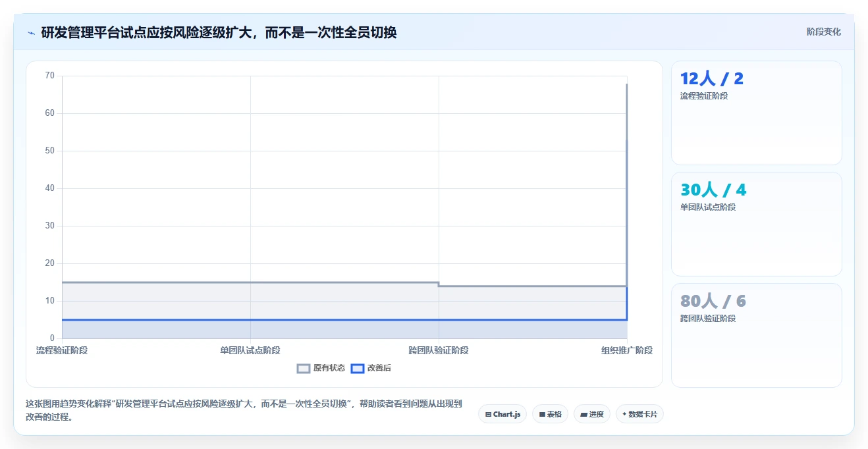Click the 数据卡片 tag
The width and height of the screenshot is (868, 449).
pos(639,414)
